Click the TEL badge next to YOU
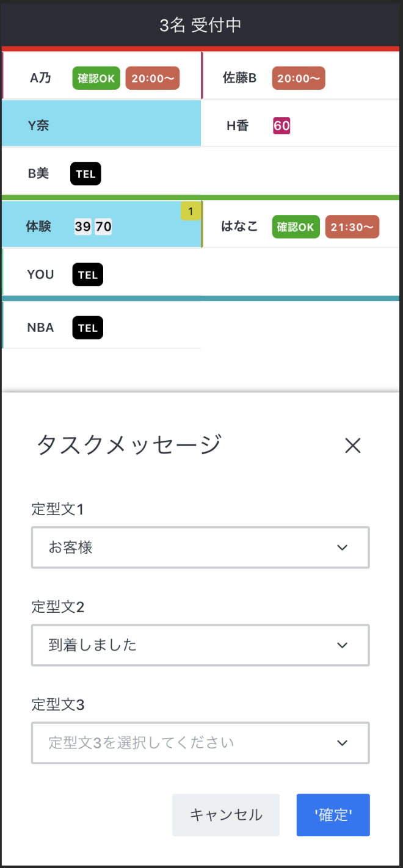Image resolution: width=403 pixels, height=868 pixels. 87,275
